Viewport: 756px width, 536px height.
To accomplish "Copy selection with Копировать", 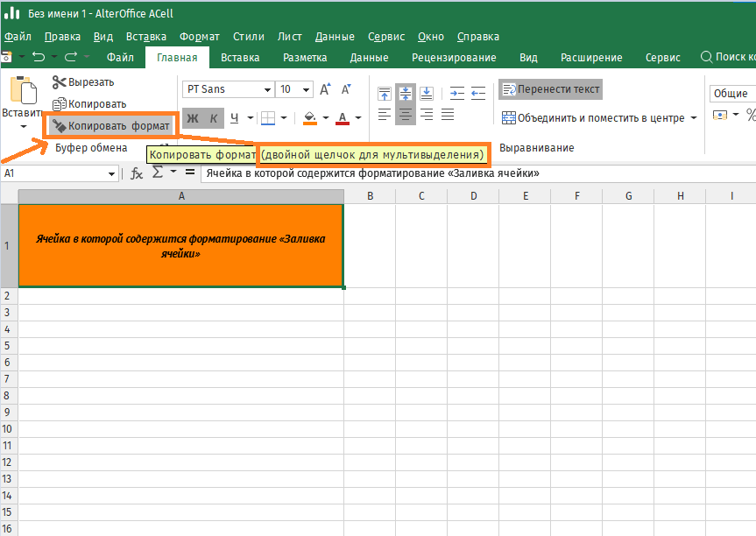I will click(x=89, y=104).
